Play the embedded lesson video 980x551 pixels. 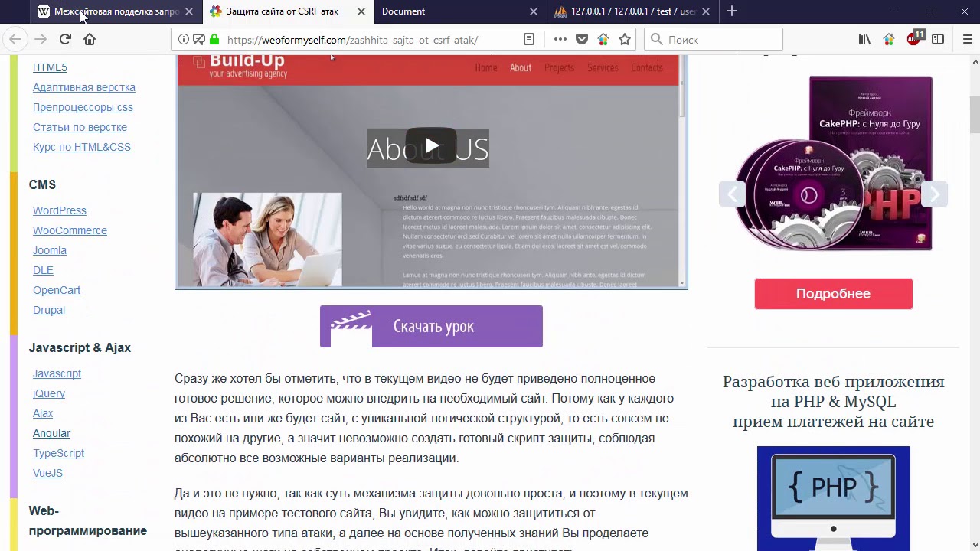click(x=431, y=145)
